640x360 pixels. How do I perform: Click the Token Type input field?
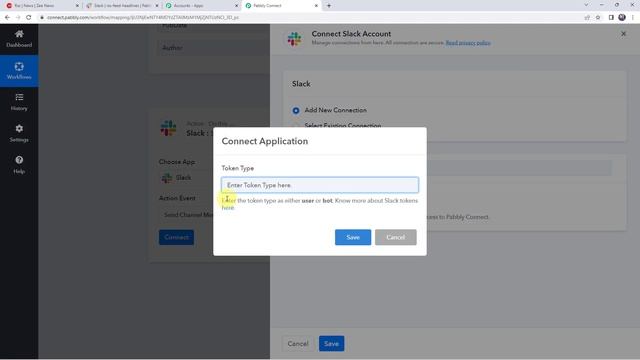click(x=320, y=185)
